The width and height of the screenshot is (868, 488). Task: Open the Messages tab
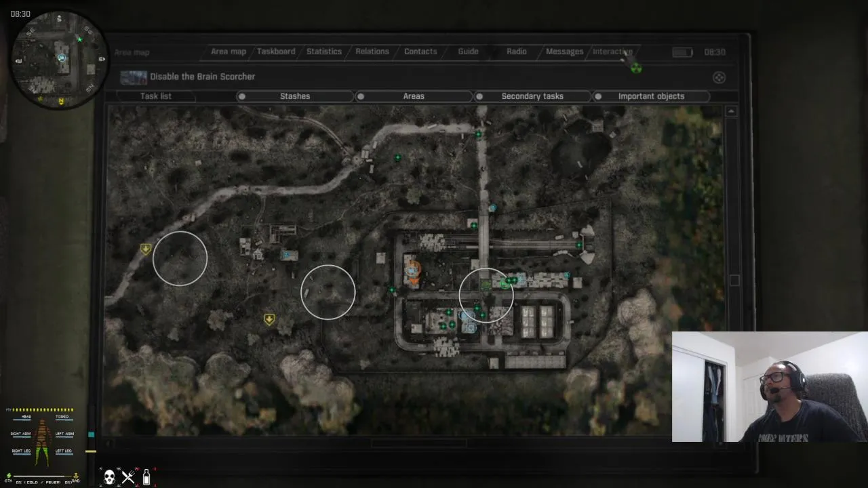point(565,52)
